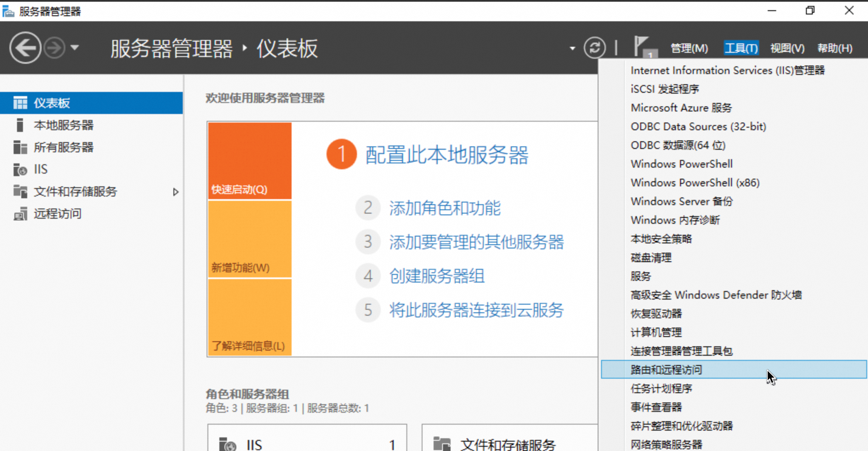The width and height of the screenshot is (868, 451).
Task: Select IIS icon in sidebar
Action: tap(20, 169)
